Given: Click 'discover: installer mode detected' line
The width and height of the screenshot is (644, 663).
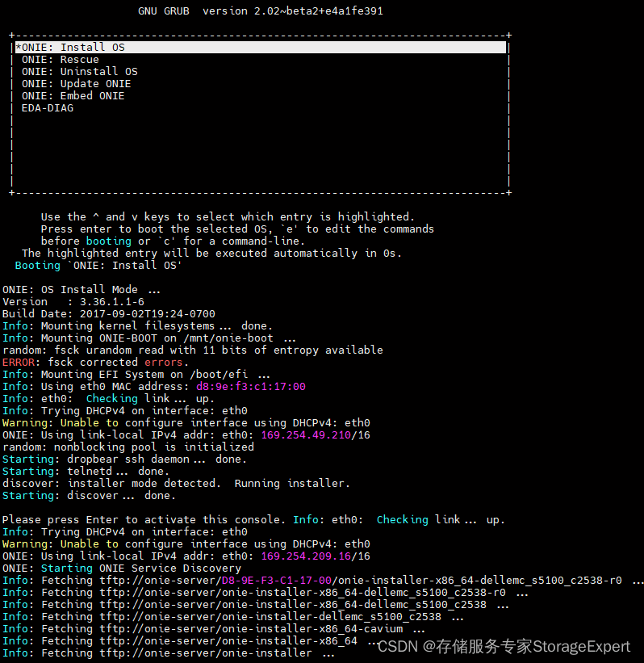Looking at the screenshot, I should [176, 483].
